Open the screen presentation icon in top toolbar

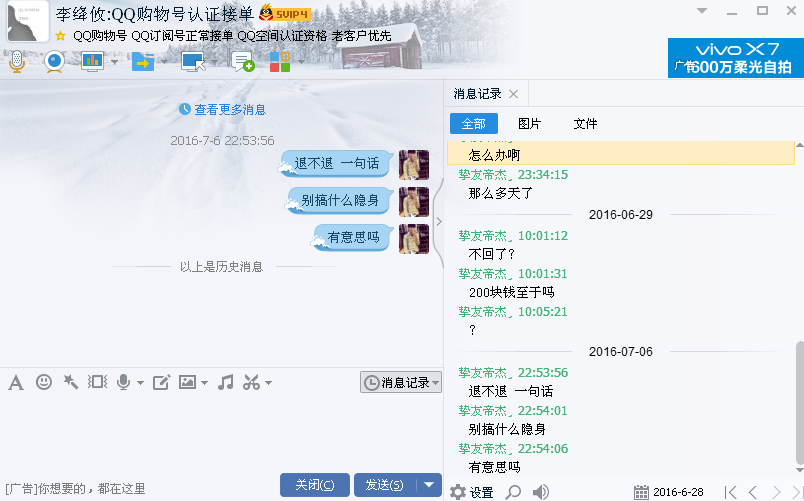[x=92, y=62]
